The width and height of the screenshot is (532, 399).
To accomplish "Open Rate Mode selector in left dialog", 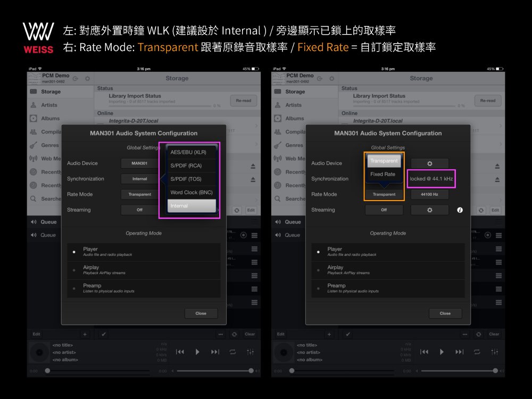I will (139, 194).
